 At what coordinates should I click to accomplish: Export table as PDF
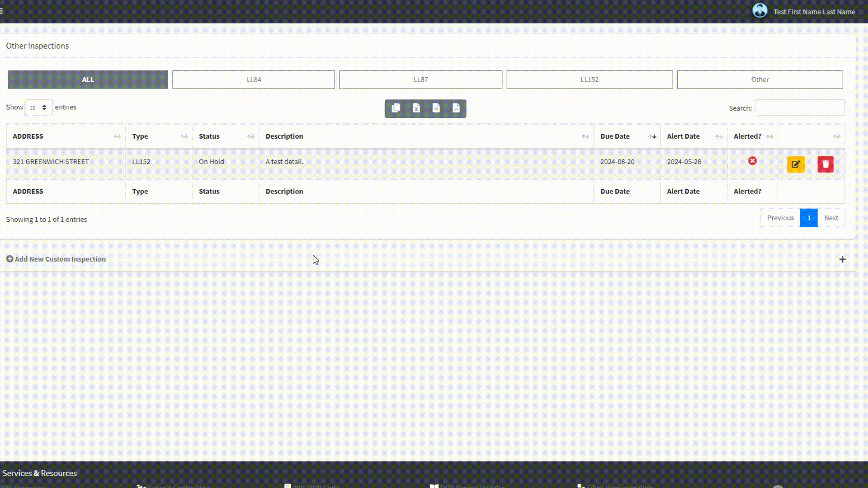pos(456,108)
